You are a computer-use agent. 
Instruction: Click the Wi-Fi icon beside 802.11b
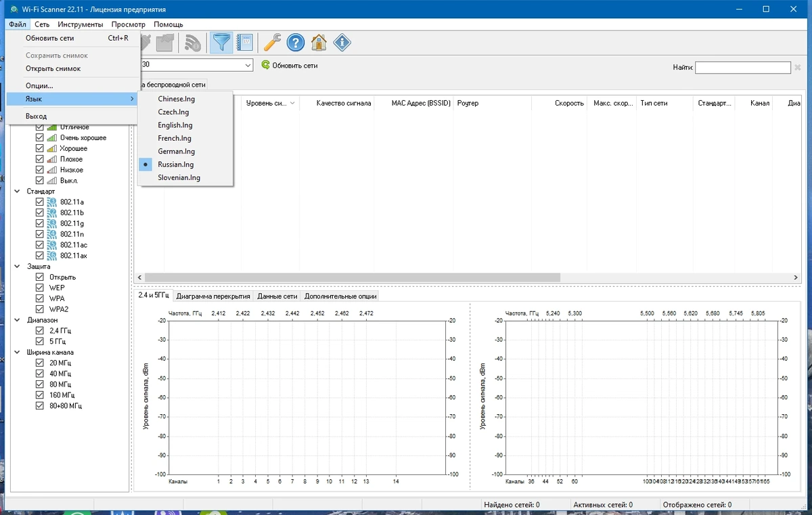pyautogui.click(x=52, y=212)
